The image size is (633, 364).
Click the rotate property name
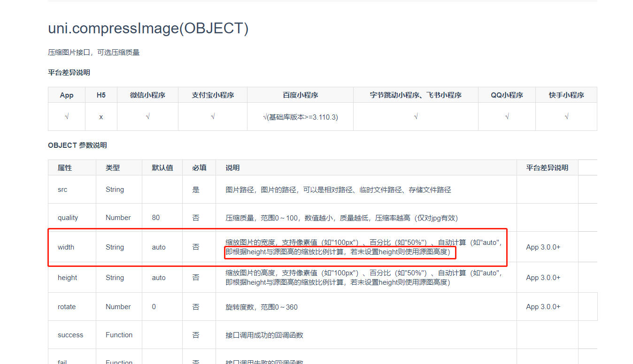[x=67, y=307]
